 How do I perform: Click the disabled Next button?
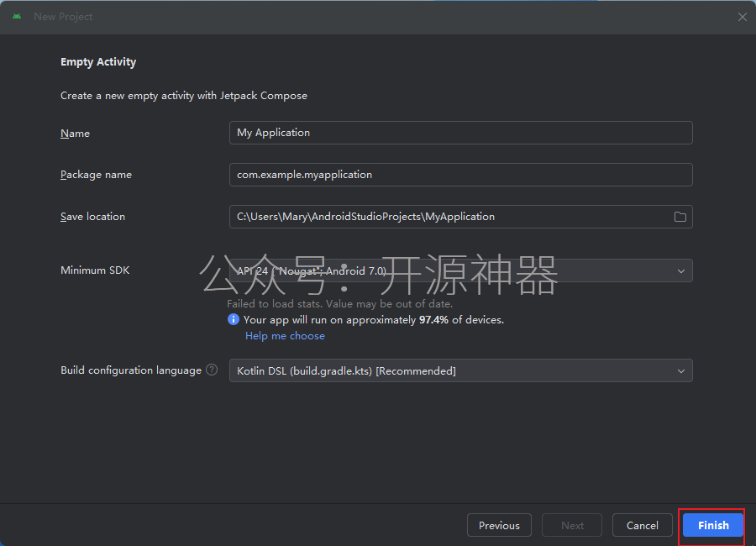[572, 525]
